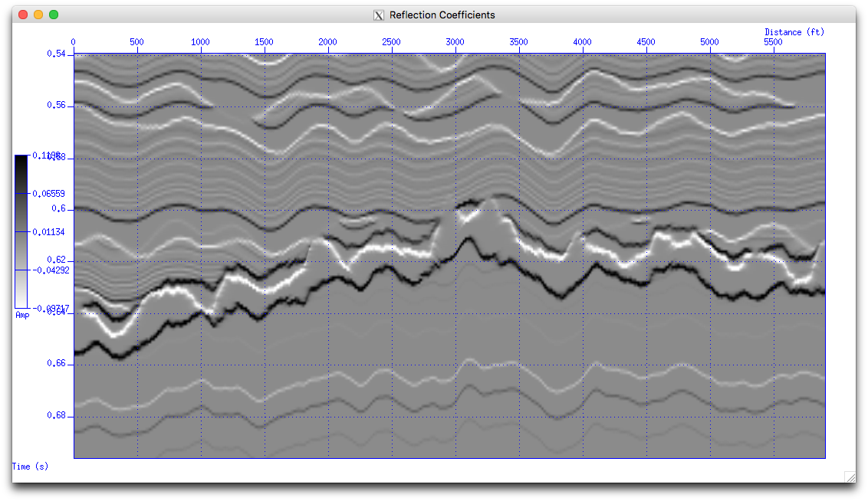
Task: Click the Time (s) axis label
Action: (x=30, y=467)
